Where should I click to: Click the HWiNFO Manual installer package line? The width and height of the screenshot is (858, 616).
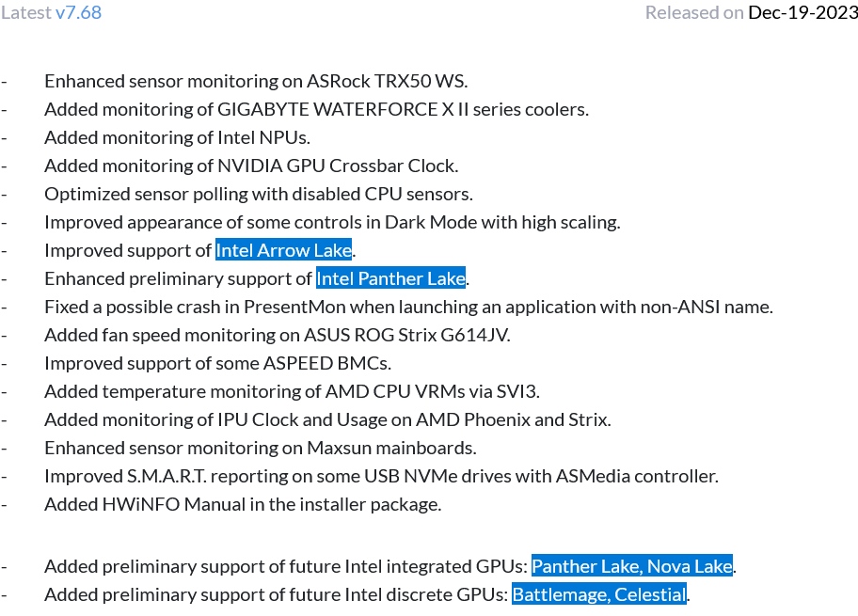coord(242,504)
